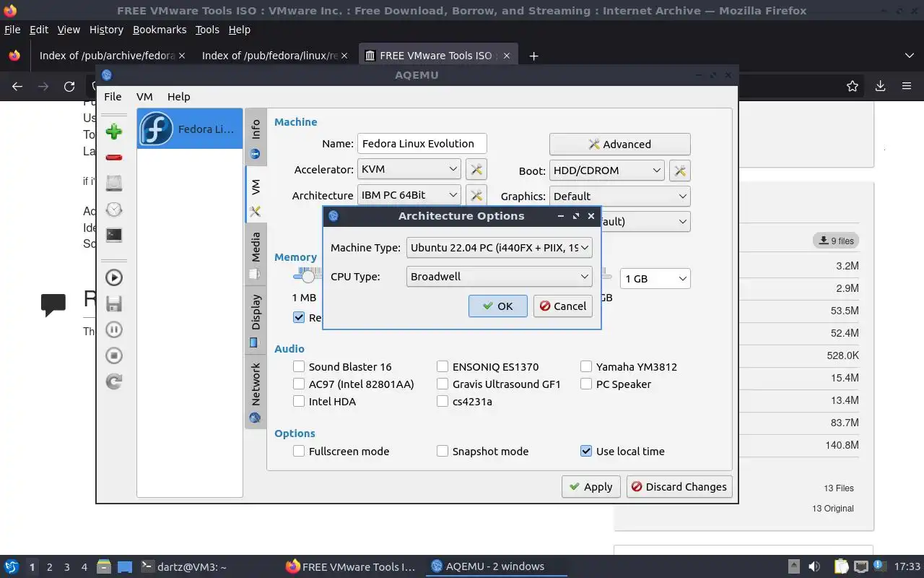Open boot settings wrench icon
Screen dimensions: 924x578
[680, 171]
